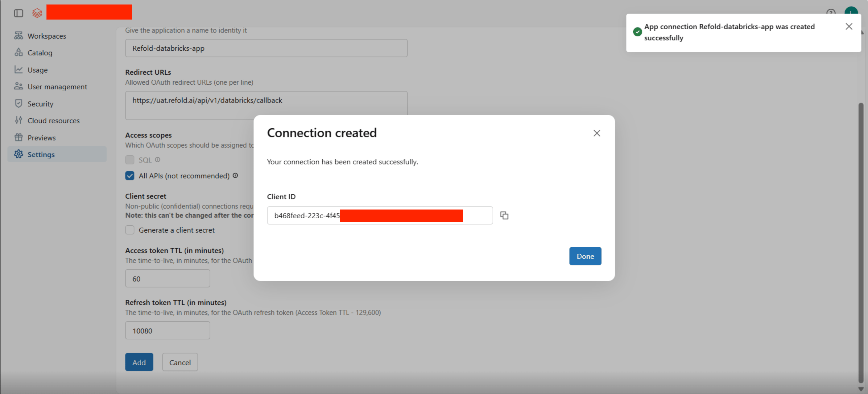Click the scroll down arrow
Viewport: 868px width, 394px height.
861,389
